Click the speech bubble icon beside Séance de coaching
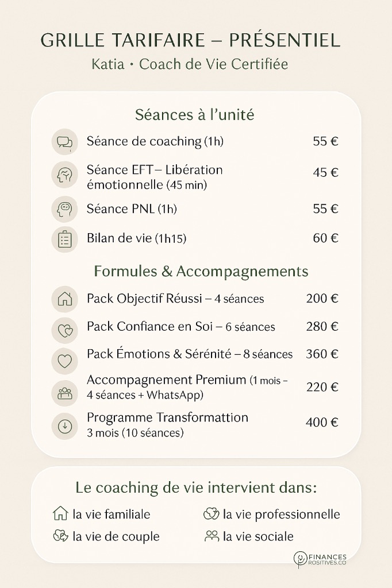This screenshot has width=392, height=588. (64, 142)
